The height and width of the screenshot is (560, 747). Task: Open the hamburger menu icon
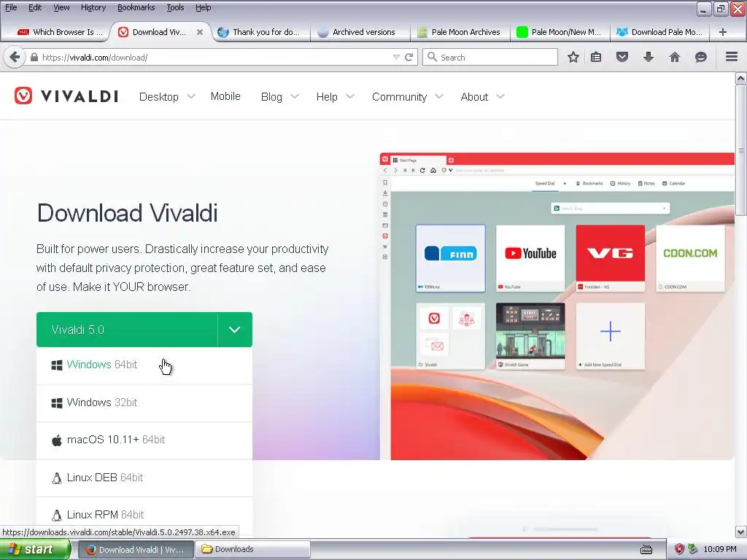pyautogui.click(x=732, y=57)
